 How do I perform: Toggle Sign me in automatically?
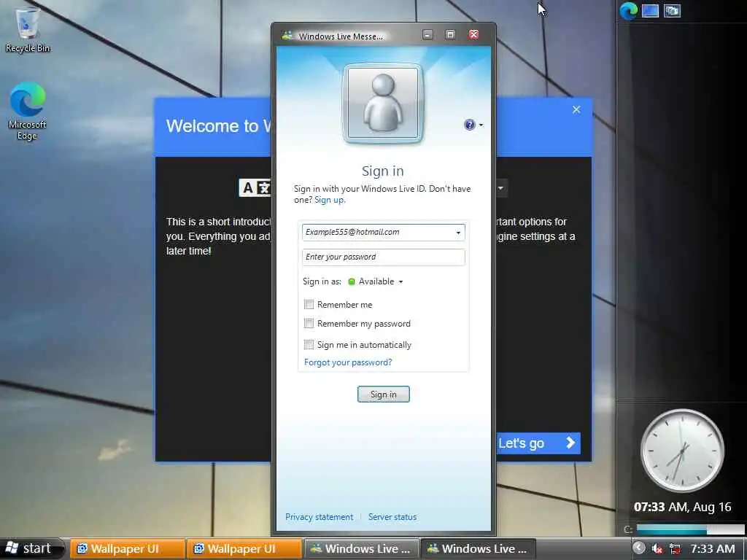click(309, 344)
